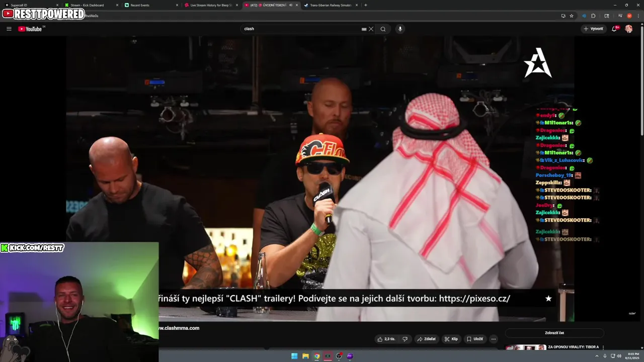Open the Chrome profile avatar

click(x=629, y=16)
